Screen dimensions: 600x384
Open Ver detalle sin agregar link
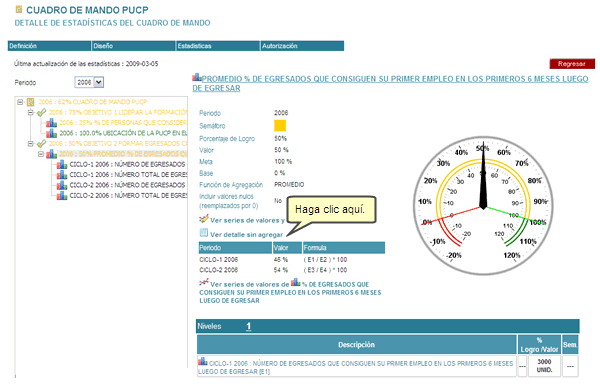(246, 234)
